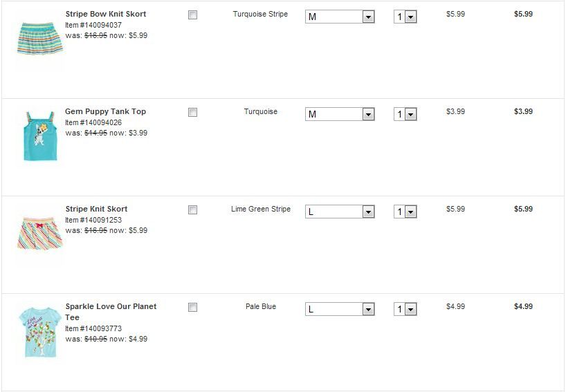Enable checkbox for Sparkle Love Our Planet Tee

point(192,307)
